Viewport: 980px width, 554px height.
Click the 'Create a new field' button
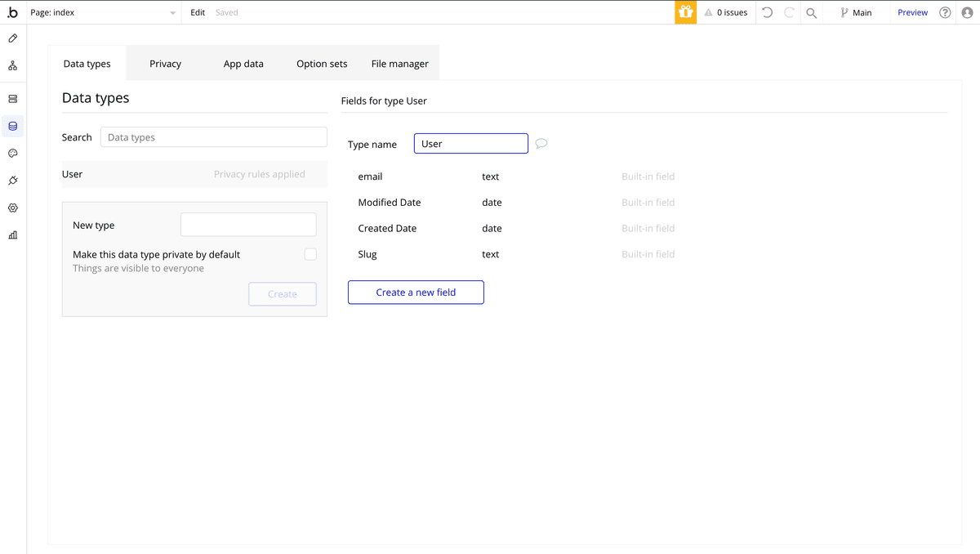416,293
